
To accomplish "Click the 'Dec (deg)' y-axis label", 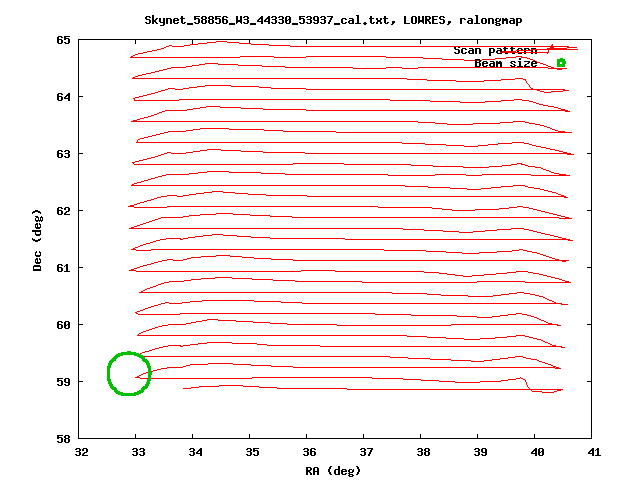I will pos(37,240).
